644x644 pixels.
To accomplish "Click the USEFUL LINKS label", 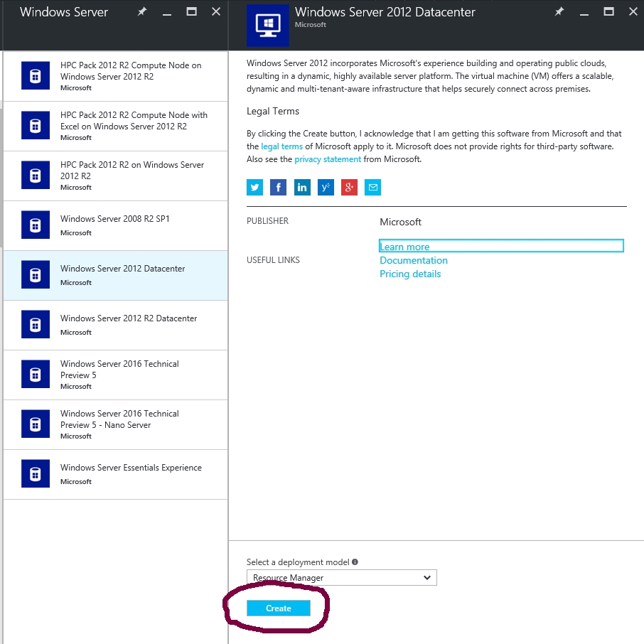I will pyautogui.click(x=273, y=260).
